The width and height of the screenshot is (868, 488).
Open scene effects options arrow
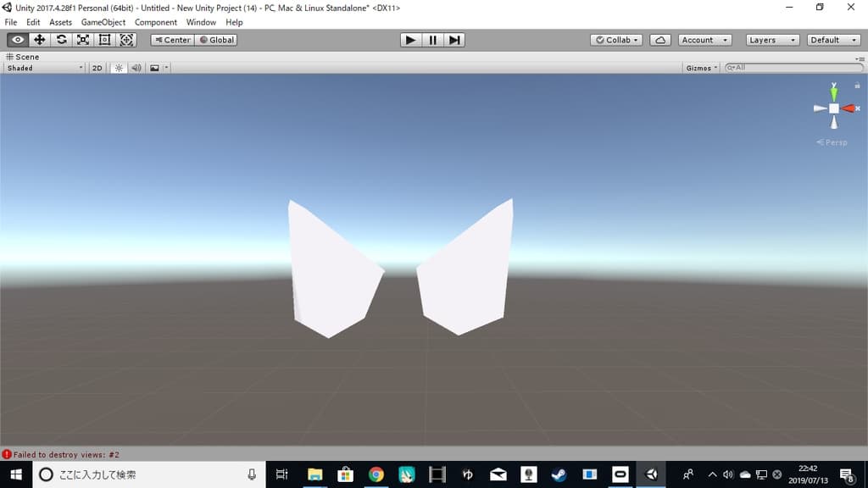click(x=166, y=68)
